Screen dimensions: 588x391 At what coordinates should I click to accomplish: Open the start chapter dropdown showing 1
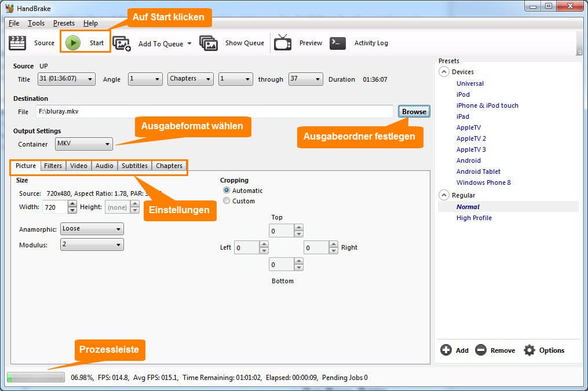236,79
